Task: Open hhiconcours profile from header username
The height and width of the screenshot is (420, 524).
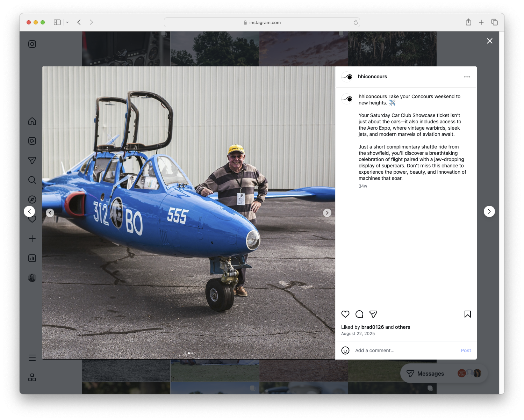Action: tap(372, 77)
